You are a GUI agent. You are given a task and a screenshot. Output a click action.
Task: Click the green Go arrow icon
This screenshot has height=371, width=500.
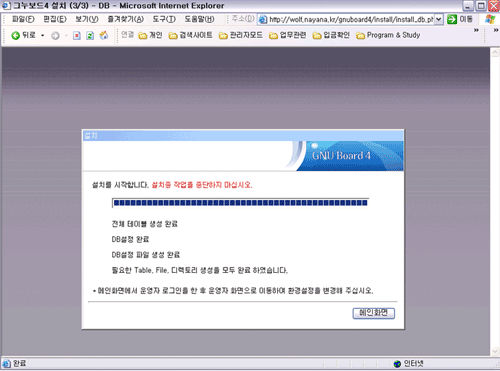coord(452,19)
